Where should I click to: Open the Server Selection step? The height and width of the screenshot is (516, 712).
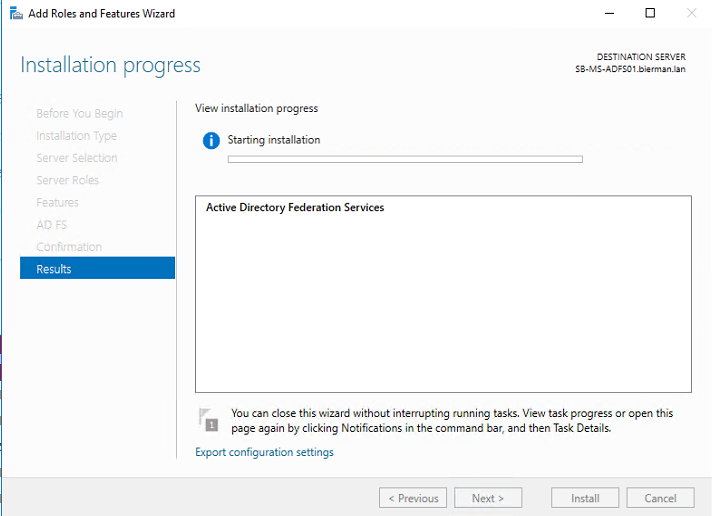click(x=77, y=158)
